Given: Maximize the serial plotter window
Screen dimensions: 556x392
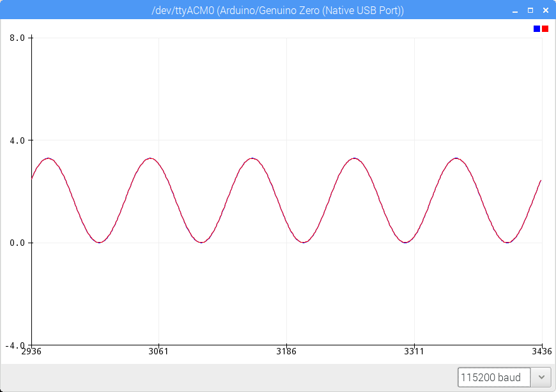Looking at the screenshot, I should coord(530,10).
